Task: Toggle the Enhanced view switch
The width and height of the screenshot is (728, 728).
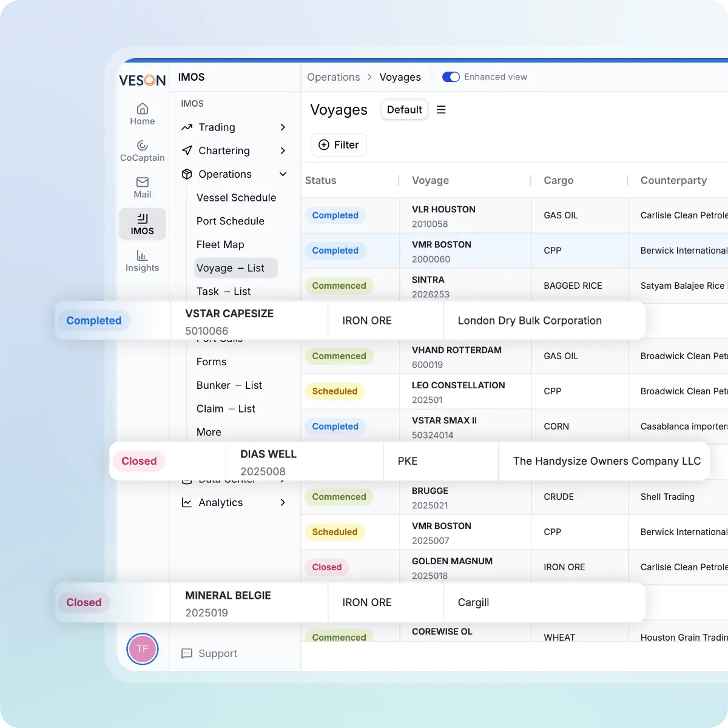Action: (451, 77)
